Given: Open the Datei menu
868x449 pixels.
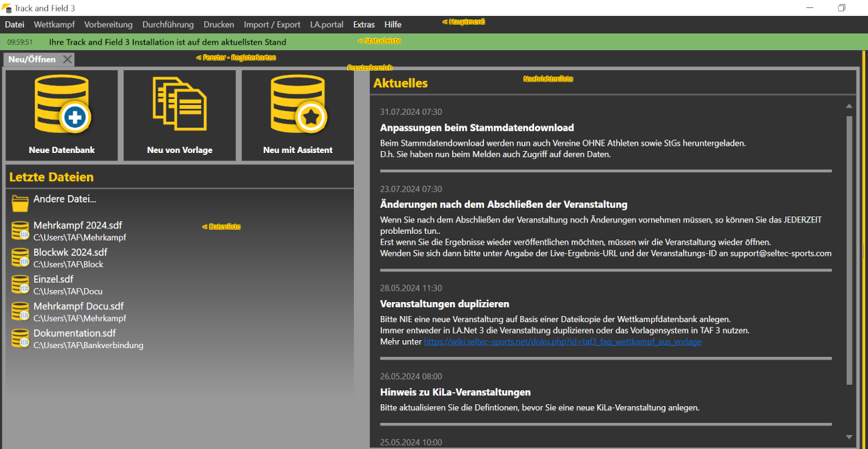Looking at the screenshot, I should 15,25.
